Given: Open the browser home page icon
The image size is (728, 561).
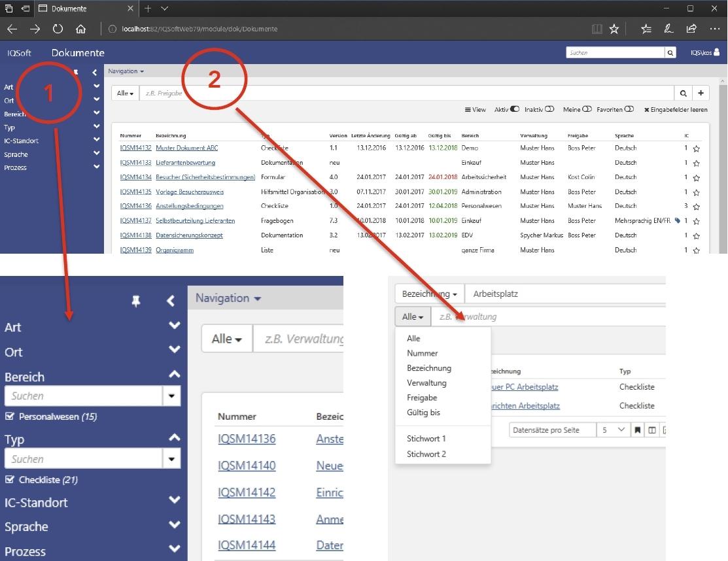Looking at the screenshot, I should [x=81, y=29].
